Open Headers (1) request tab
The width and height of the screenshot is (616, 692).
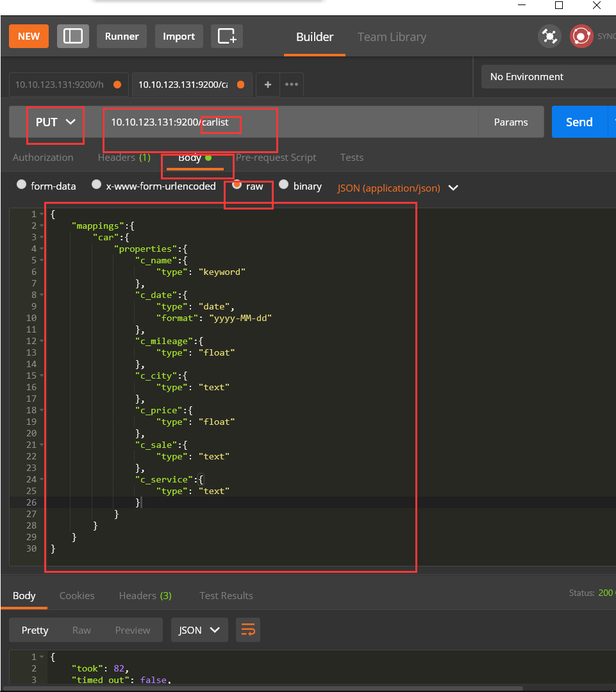click(124, 158)
